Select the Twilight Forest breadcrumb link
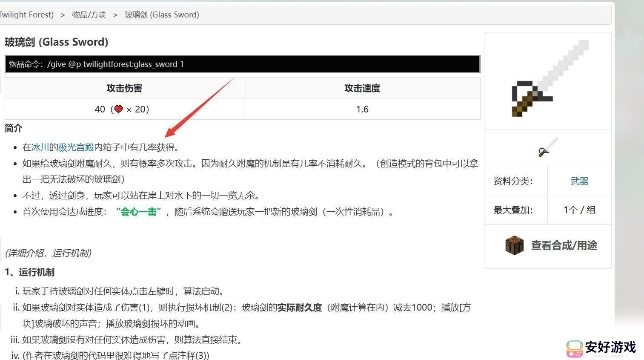Viewport: 644px width, 360px height. pyautogui.click(x=26, y=15)
